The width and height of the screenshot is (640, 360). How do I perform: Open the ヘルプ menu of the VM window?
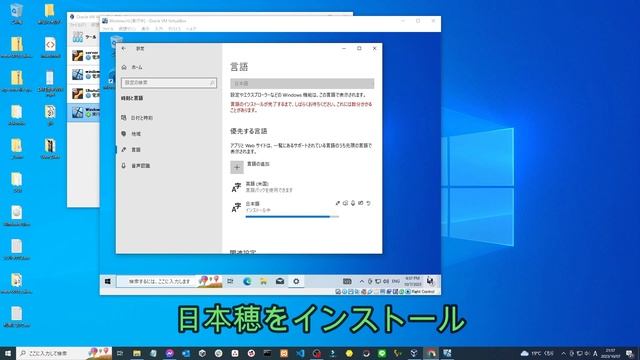pyautogui.click(x=191, y=29)
